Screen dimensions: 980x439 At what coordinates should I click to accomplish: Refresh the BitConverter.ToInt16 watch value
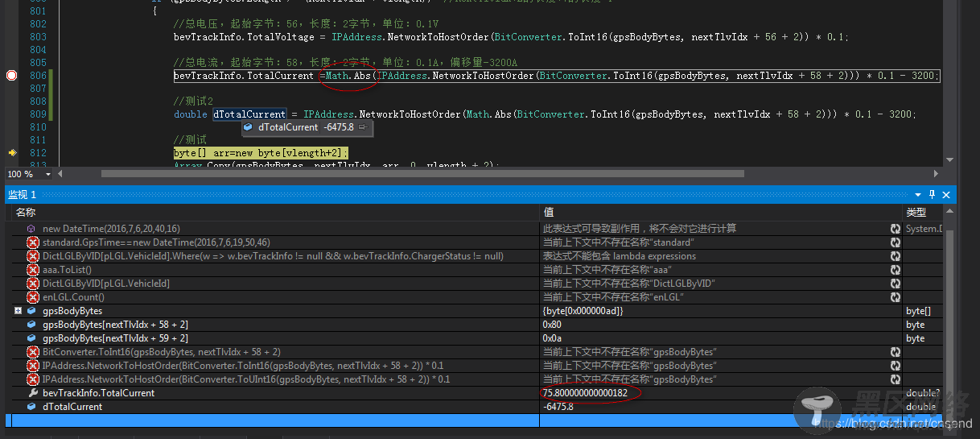tap(896, 352)
